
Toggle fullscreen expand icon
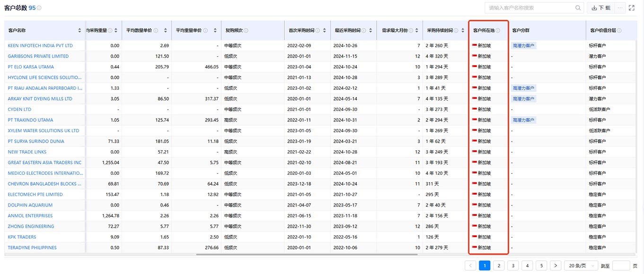click(632, 8)
